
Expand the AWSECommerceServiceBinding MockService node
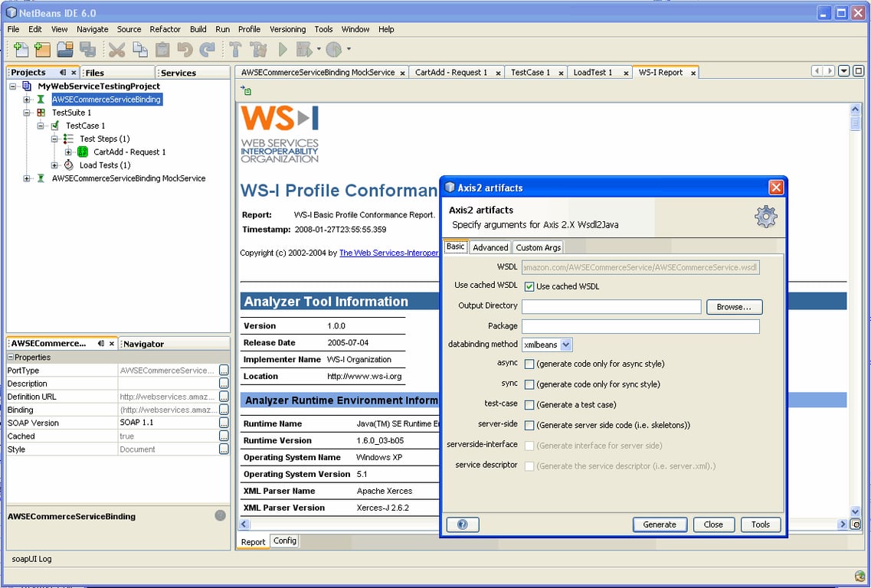27,179
